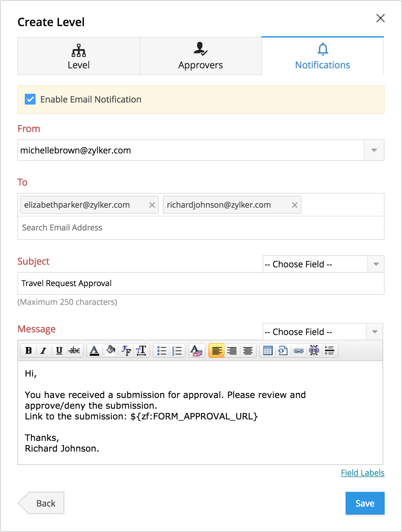Insert a table into the message

[x=268, y=350]
